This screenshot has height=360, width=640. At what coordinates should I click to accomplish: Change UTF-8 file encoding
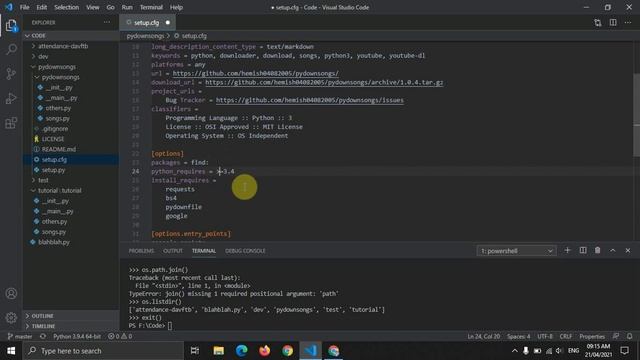pos(545,336)
